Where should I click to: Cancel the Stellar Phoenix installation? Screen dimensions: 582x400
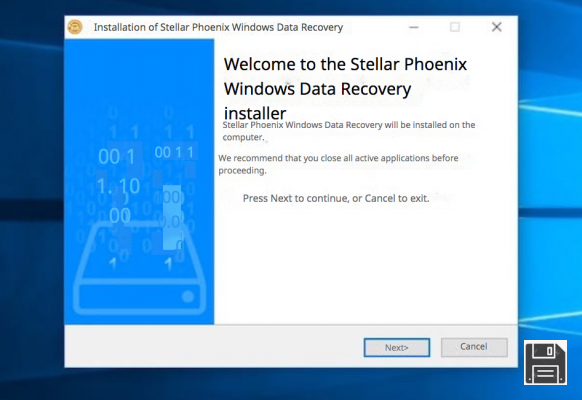coord(474,347)
